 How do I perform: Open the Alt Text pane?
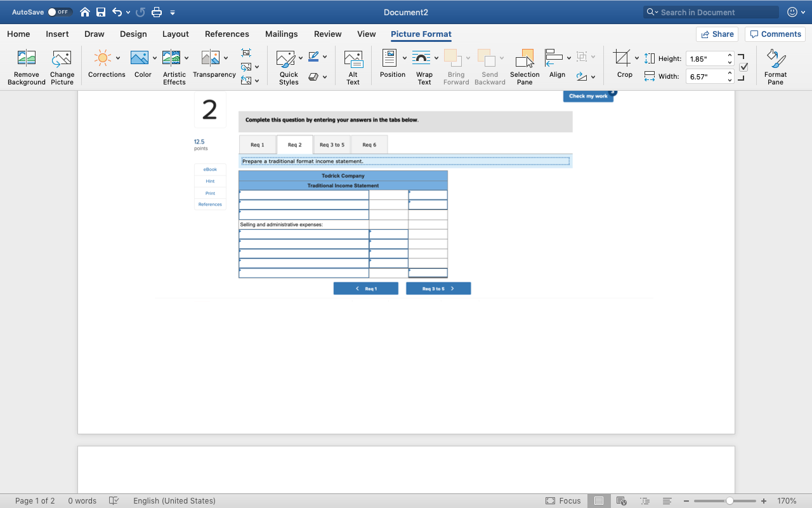[x=353, y=65]
